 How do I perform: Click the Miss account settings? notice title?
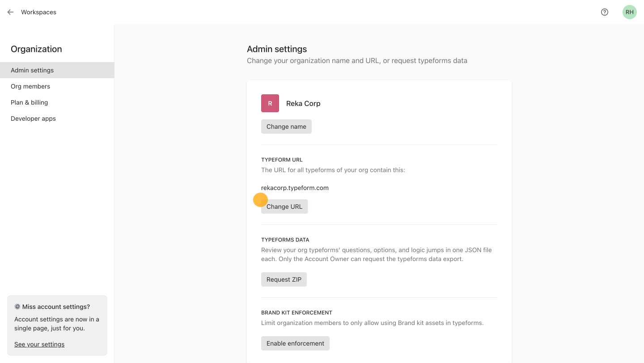pyautogui.click(x=56, y=307)
